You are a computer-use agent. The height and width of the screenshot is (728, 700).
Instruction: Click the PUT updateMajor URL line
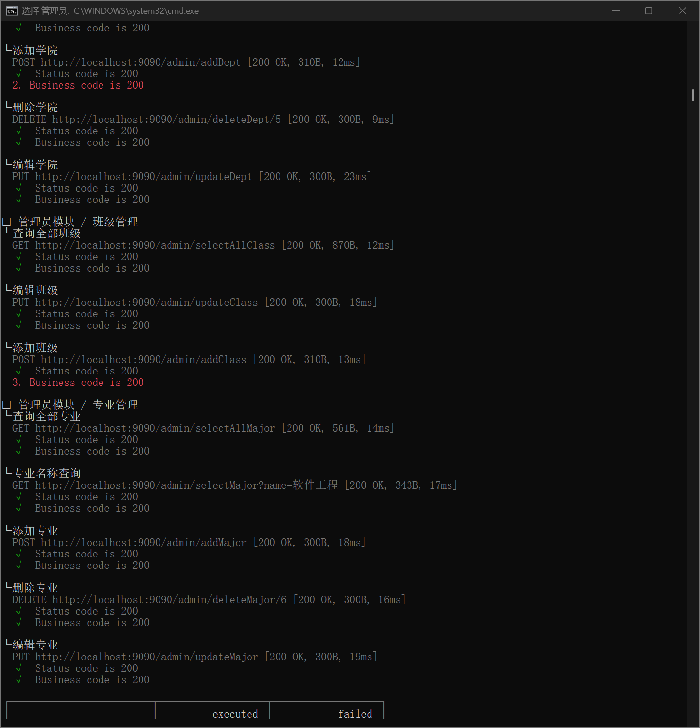(195, 657)
